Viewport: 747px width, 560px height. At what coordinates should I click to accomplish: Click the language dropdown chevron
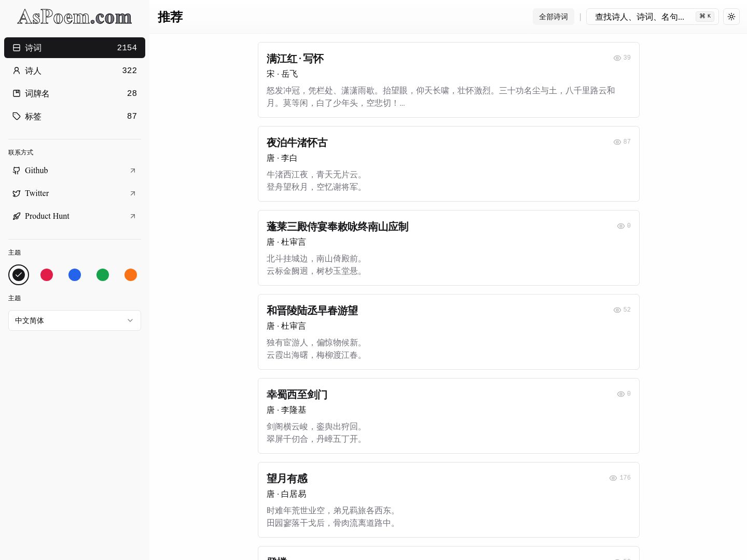pos(130,320)
